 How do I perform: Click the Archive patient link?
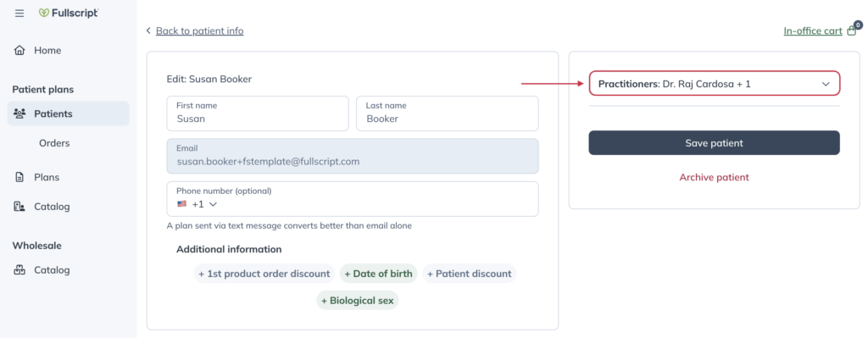point(714,178)
